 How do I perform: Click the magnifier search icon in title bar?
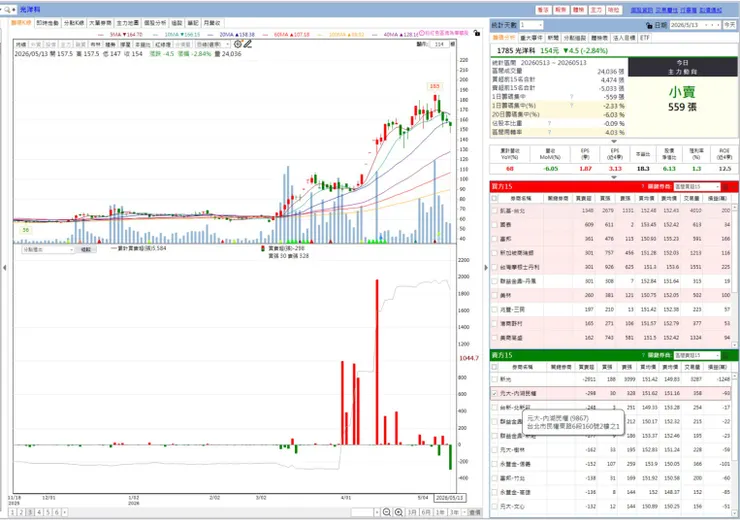pos(7,9)
